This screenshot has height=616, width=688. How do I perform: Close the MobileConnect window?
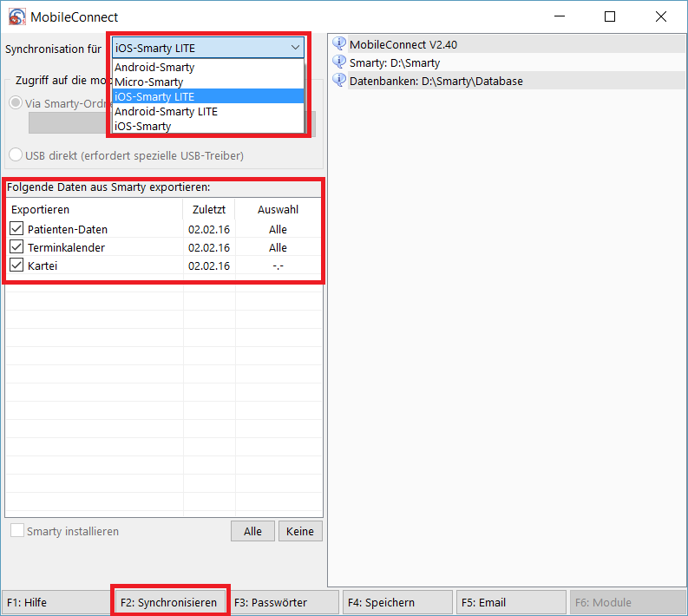point(661,16)
